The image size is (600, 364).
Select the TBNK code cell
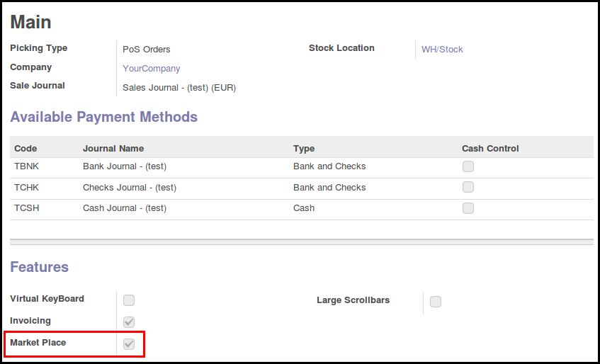click(26, 166)
